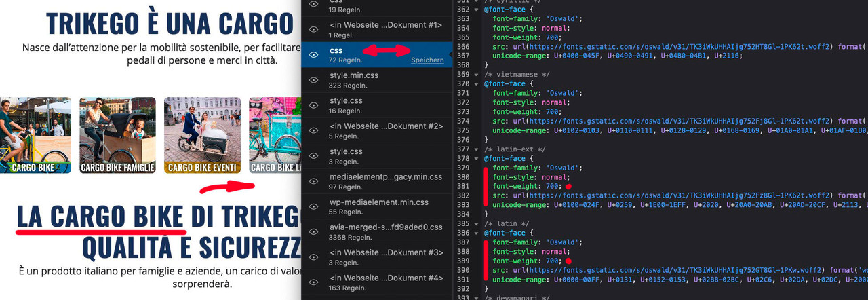Viewport: 868px width, 300px height.
Task: Open the 'Cargo Bike Eventi' thumbnail
Action: [202, 135]
